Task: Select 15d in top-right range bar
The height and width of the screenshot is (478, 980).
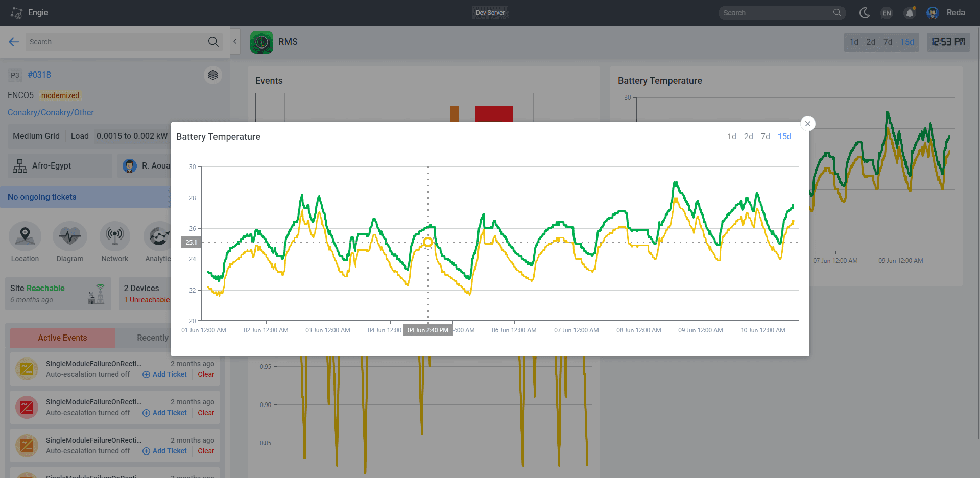Action: (907, 42)
